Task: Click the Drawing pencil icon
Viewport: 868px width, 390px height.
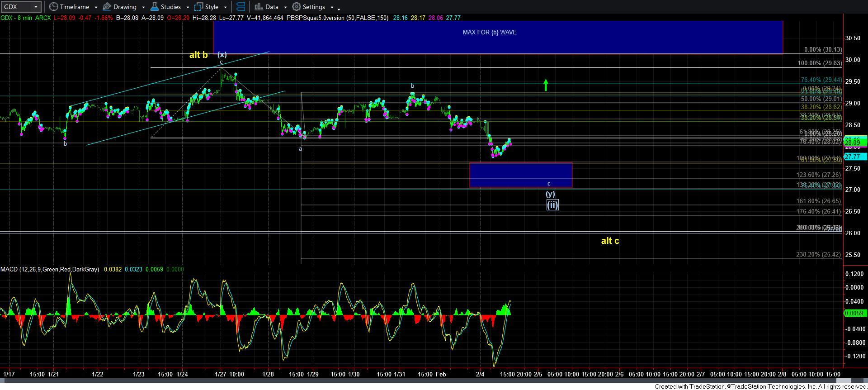Action: point(107,7)
